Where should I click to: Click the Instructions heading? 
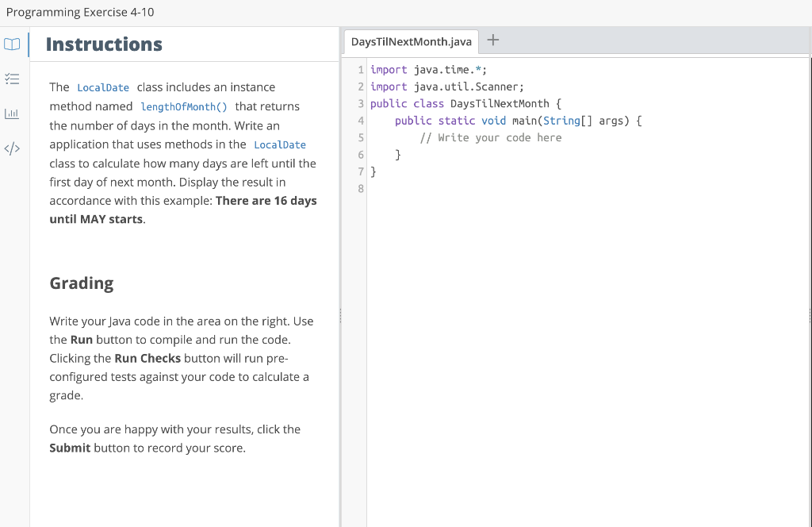click(x=103, y=44)
